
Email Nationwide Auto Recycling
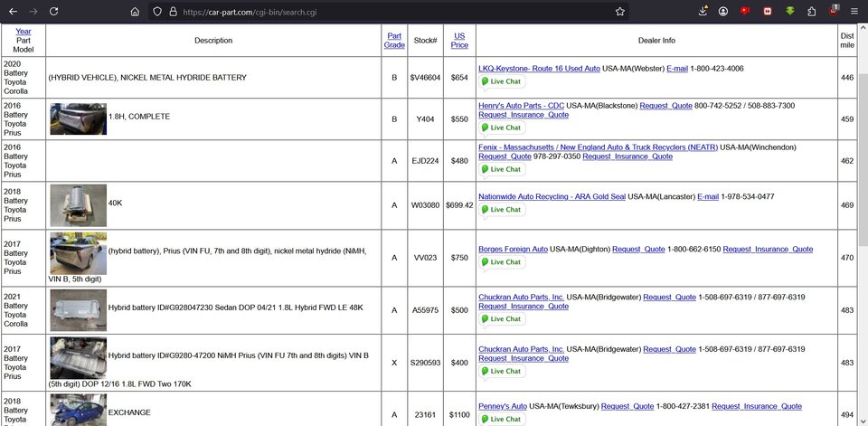tap(708, 196)
